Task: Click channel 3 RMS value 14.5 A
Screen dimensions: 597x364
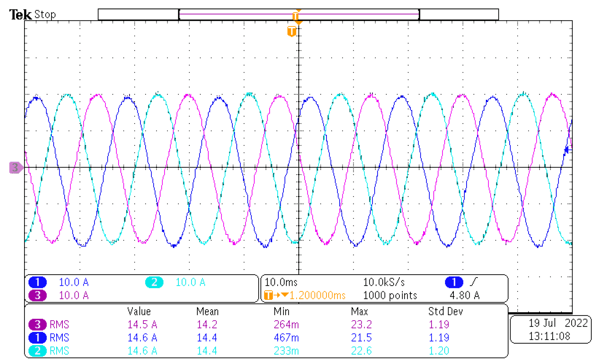Action: [x=142, y=325]
